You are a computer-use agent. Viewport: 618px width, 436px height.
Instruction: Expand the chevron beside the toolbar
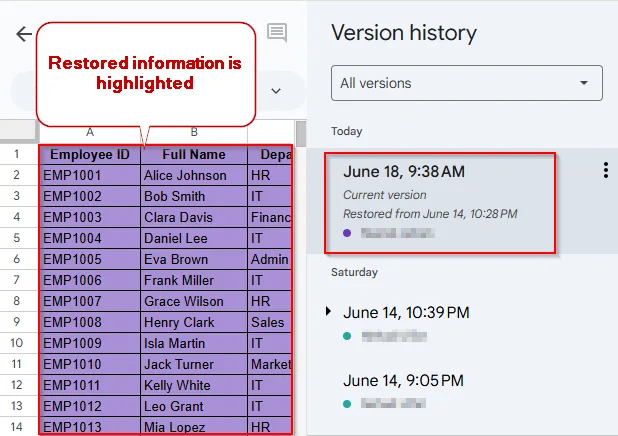click(x=276, y=91)
